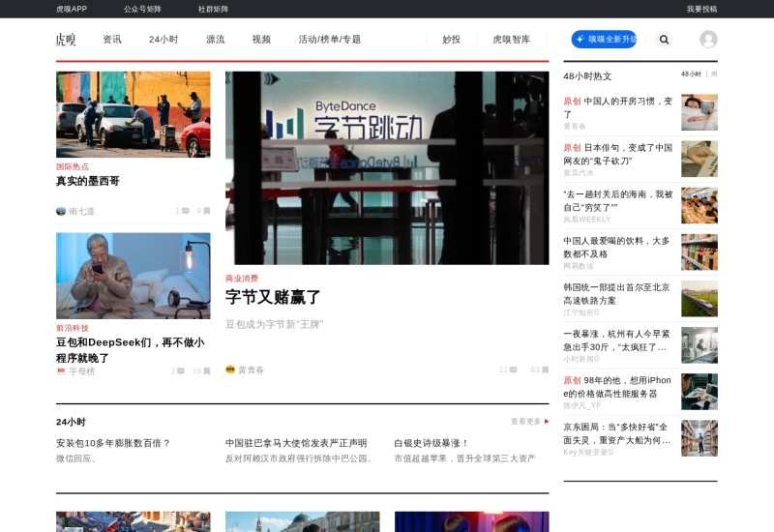Open 虎嗅APP link in top bar
Screen dimensions: 774x532
tap(72, 9)
